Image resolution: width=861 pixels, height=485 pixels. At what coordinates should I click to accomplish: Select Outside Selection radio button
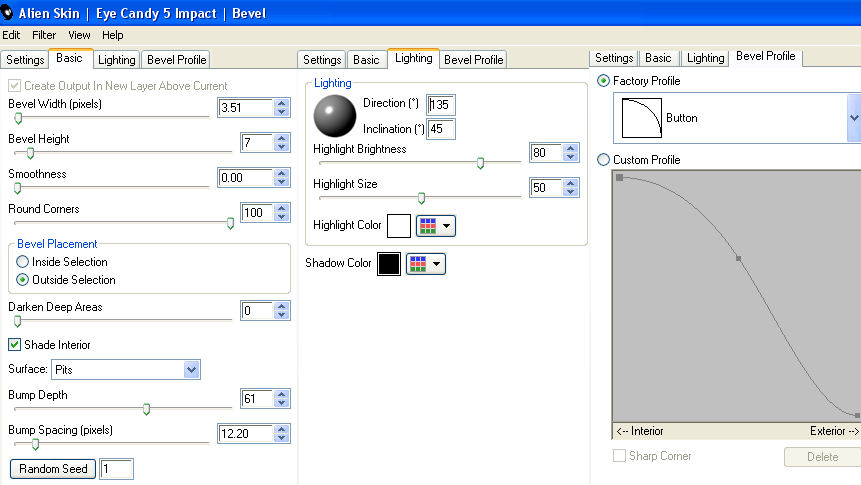tap(23, 280)
